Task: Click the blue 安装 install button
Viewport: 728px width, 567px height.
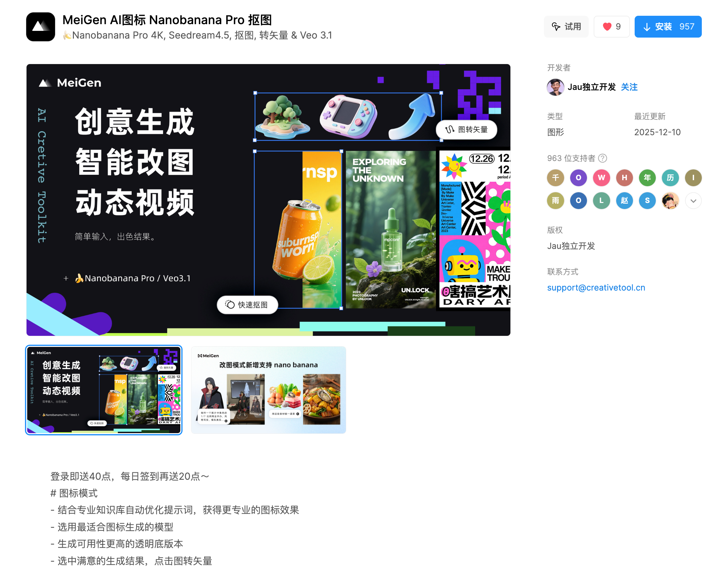Action: [x=668, y=27]
